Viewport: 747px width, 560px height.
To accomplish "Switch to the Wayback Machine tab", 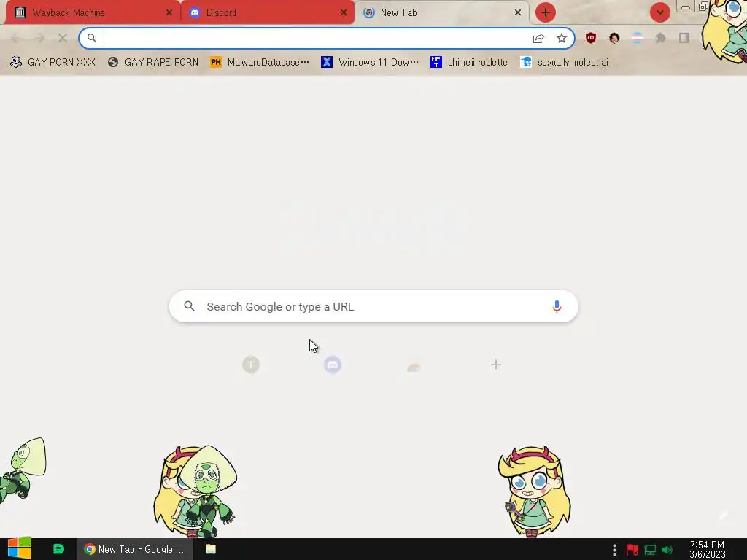I will 93,12.
